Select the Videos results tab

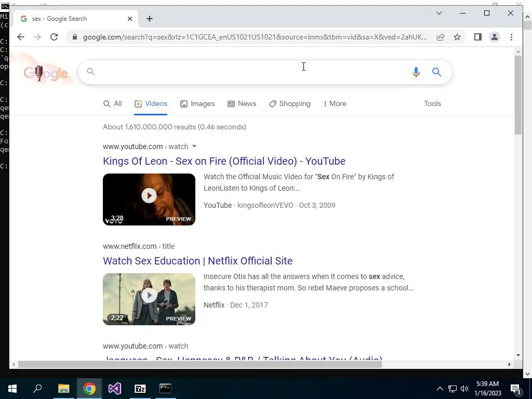(x=151, y=104)
